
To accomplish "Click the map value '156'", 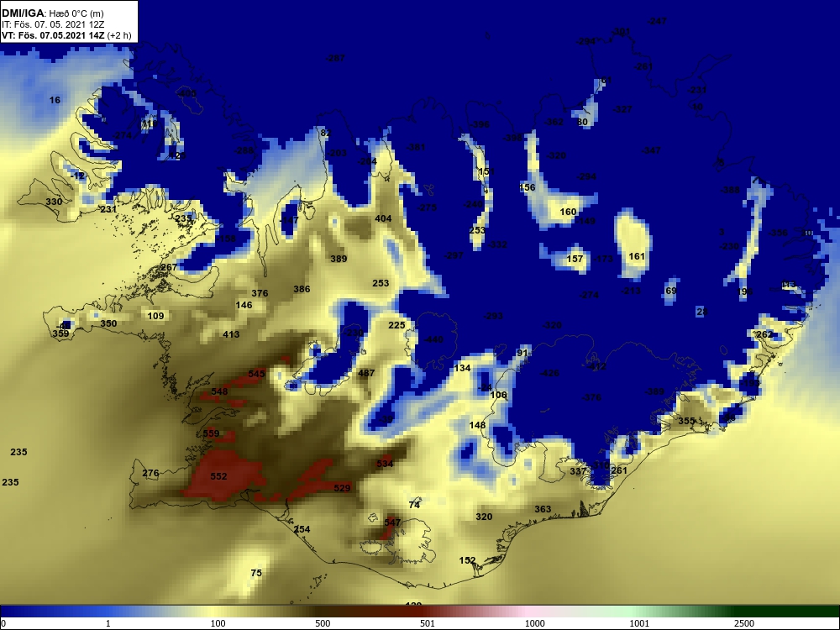I will point(528,187).
